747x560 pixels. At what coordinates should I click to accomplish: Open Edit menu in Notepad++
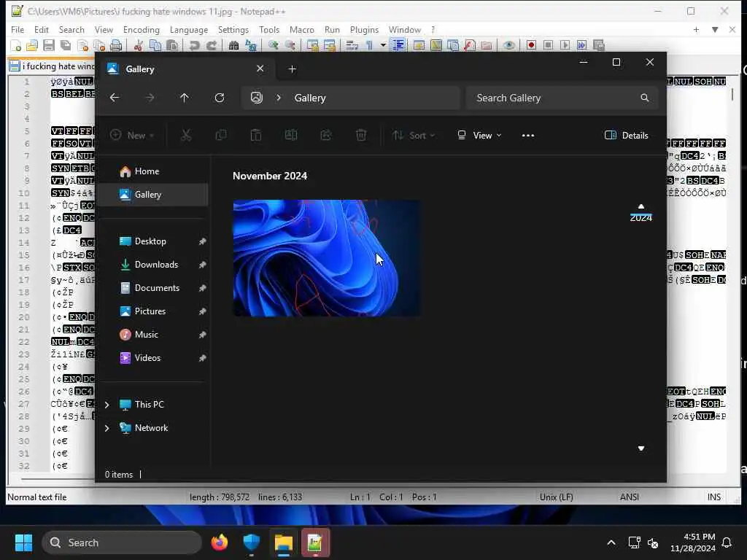[42, 29]
